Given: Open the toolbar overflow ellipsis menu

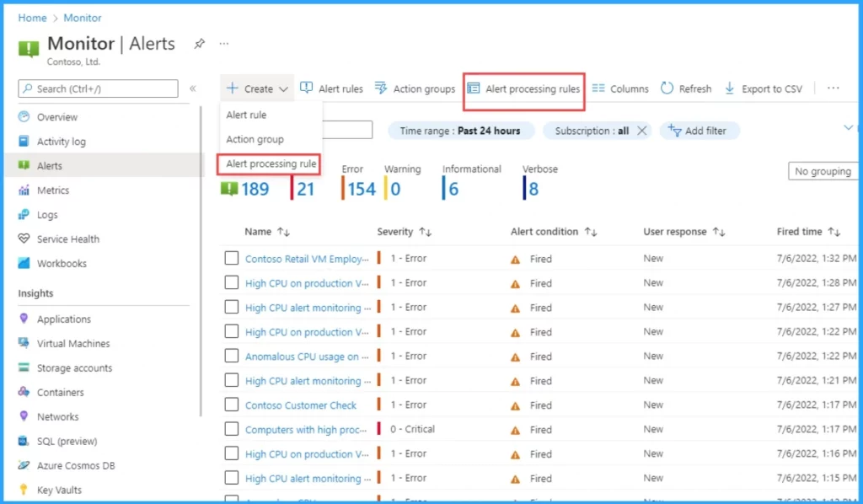Looking at the screenshot, I should pyautogui.click(x=834, y=88).
